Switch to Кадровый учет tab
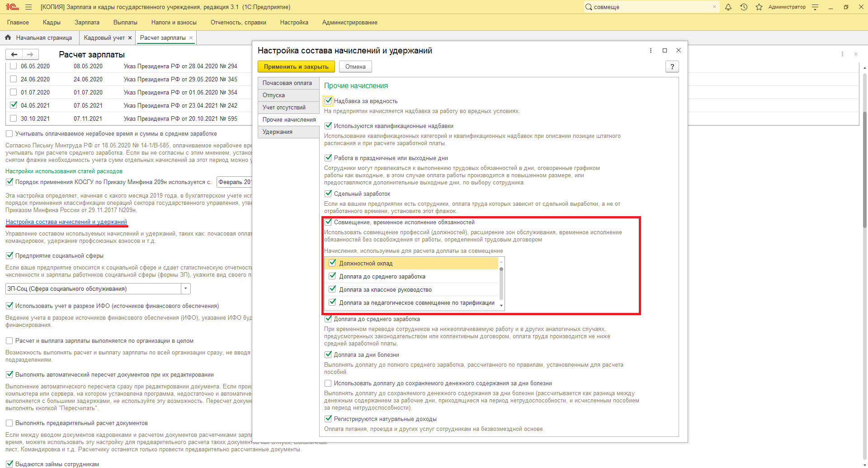This screenshot has height=468, width=868. point(104,38)
